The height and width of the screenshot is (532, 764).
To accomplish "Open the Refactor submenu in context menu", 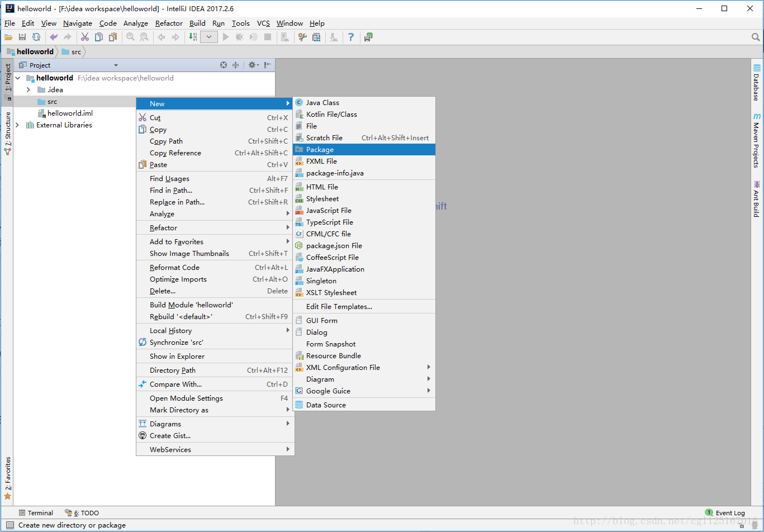I will pos(215,227).
